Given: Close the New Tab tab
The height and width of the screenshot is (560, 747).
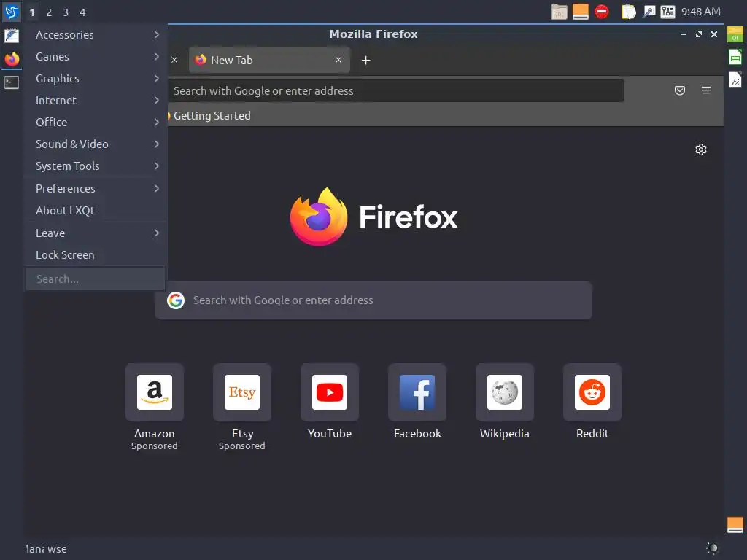Looking at the screenshot, I should [338, 60].
